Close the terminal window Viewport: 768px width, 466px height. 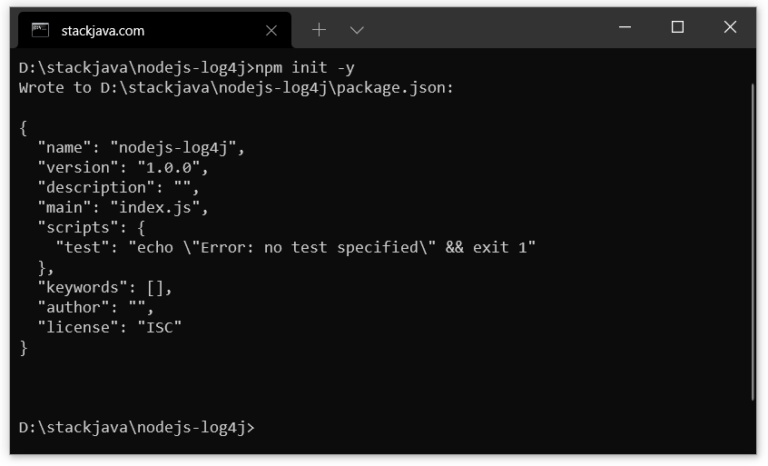730,27
